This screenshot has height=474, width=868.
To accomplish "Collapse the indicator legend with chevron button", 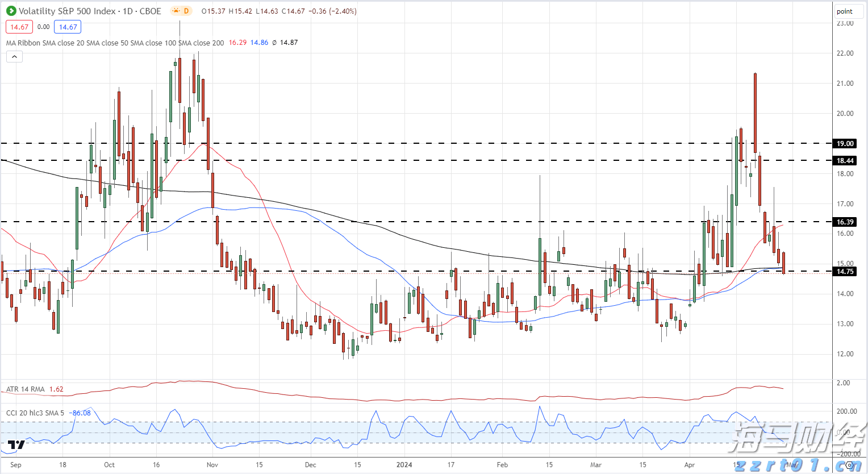I will point(14,56).
